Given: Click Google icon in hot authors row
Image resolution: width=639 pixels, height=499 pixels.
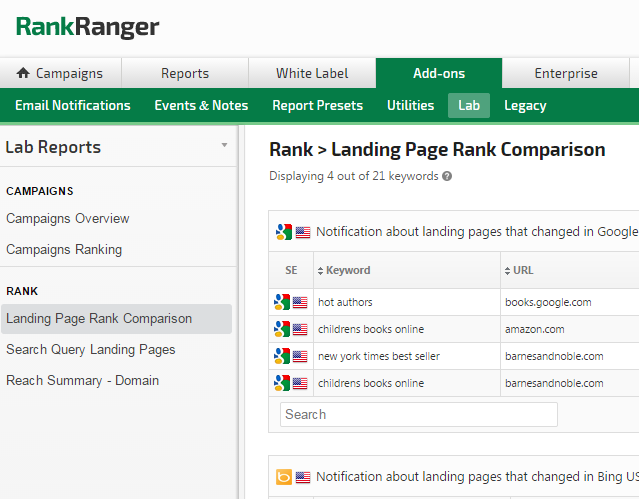Looking at the screenshot, I should pos(282,302).
